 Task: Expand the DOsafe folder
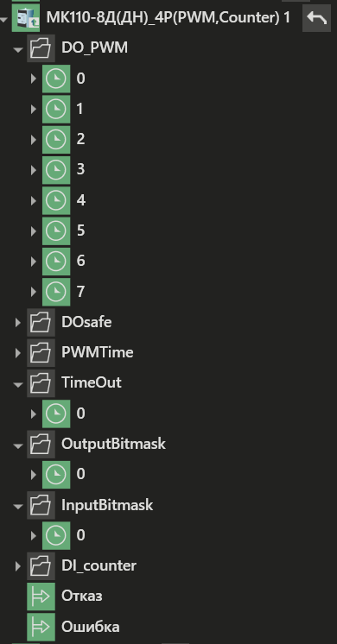(17, 322)
